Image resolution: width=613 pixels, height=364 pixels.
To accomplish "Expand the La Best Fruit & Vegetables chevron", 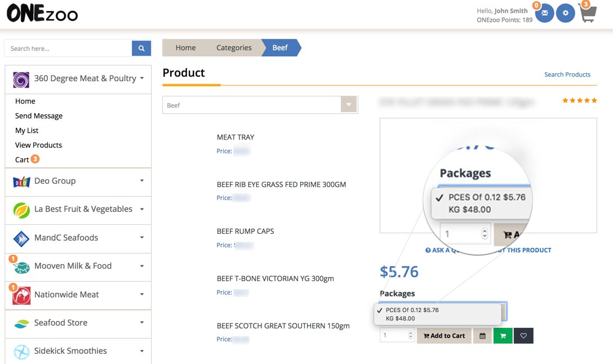I will (x=142, y=209).
